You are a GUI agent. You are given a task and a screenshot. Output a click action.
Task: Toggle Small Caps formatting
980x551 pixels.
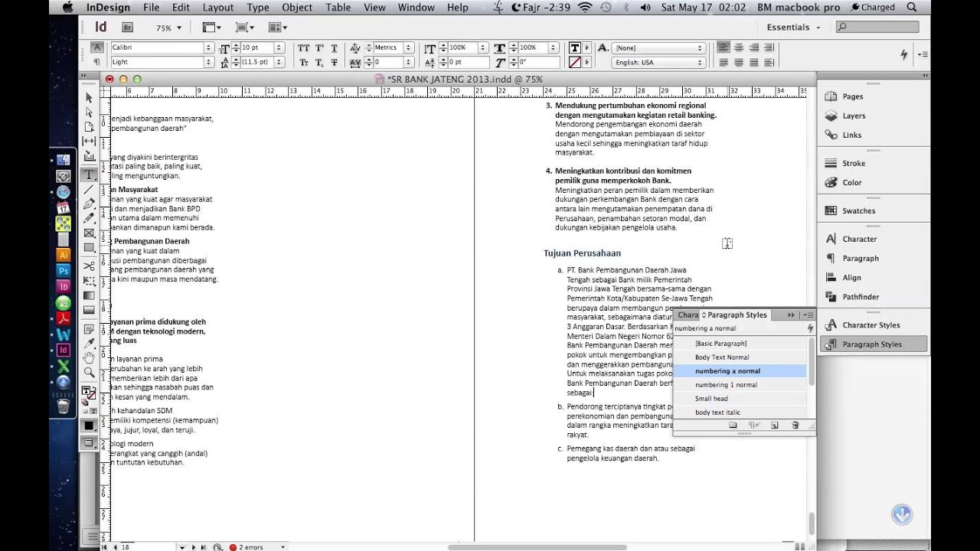pyautogui.click(x=303, y=62)
